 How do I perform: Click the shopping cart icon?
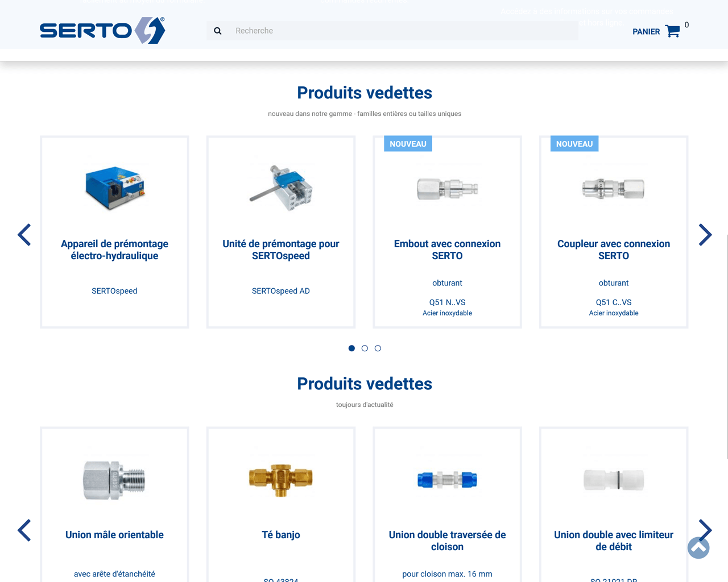[x=672, y=31]
